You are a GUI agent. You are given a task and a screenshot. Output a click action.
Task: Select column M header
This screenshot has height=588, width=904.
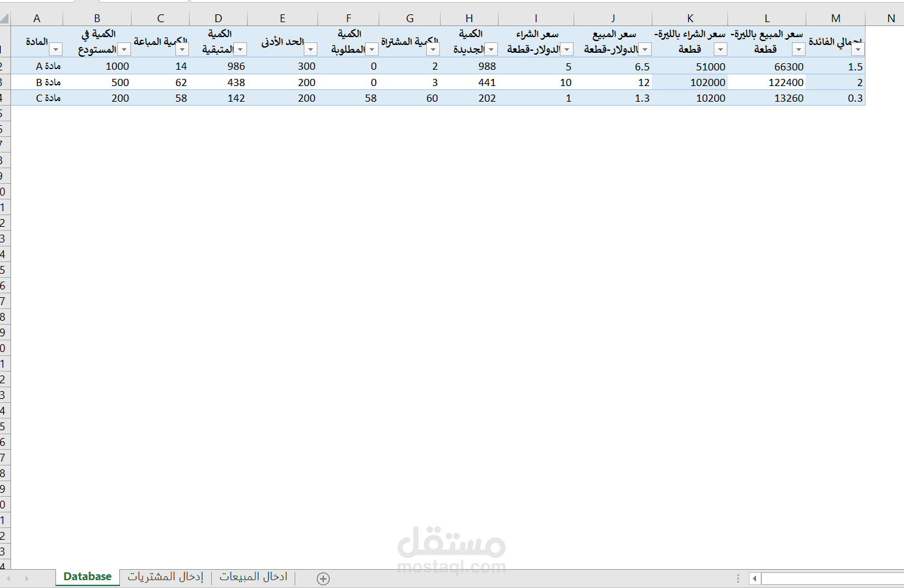836,18
